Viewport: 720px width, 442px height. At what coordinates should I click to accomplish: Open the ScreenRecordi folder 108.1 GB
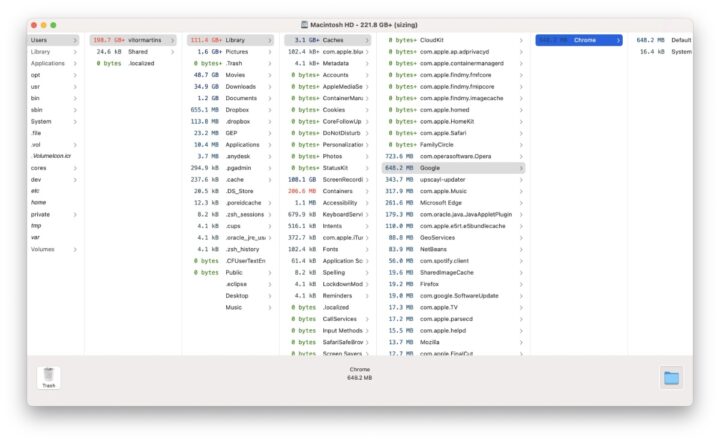[328, 179]
